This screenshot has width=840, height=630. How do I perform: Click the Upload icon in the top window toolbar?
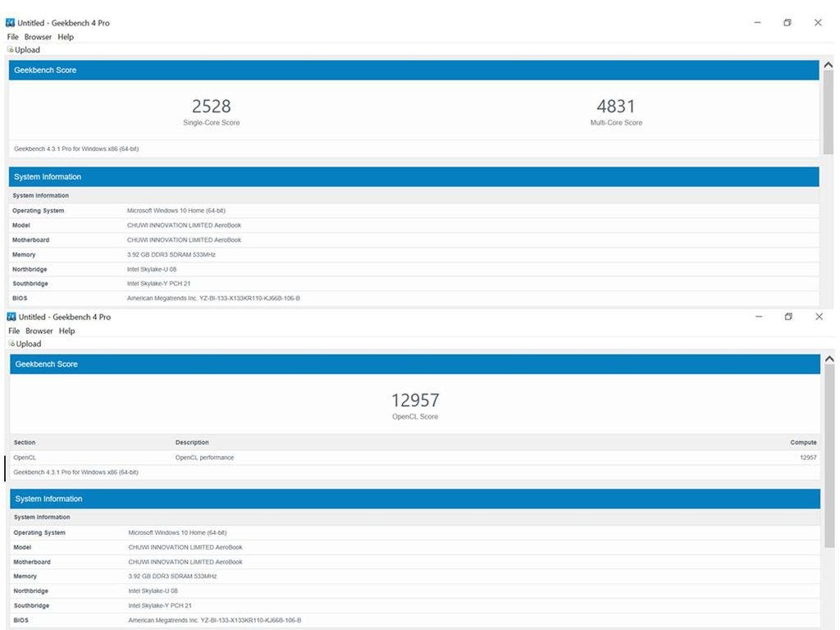pos(10,49)
